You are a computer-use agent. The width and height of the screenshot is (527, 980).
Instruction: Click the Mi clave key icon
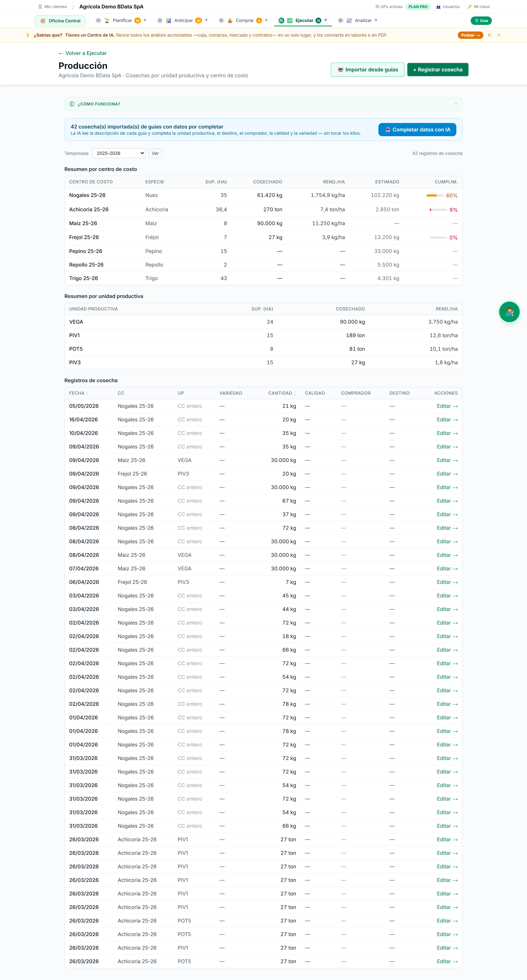(470, 7)
